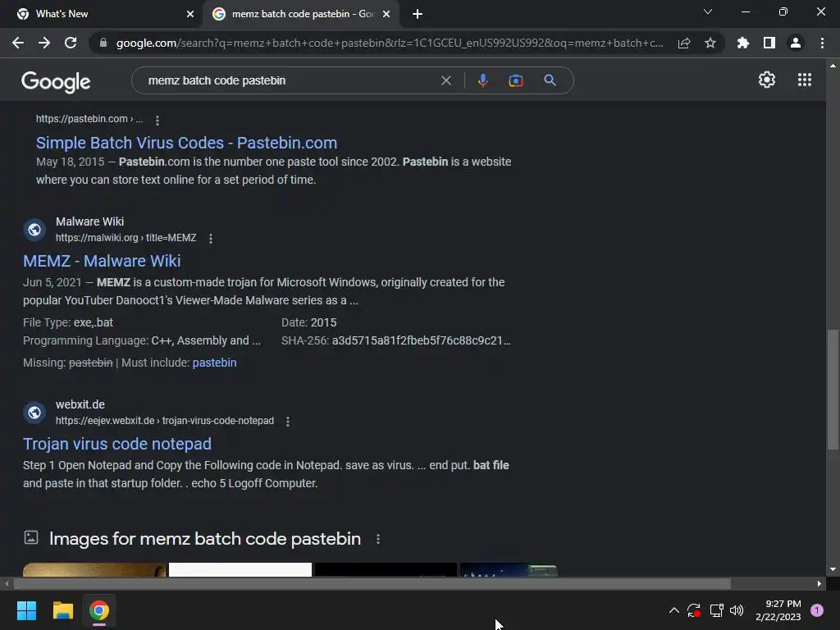Click the pastebin.com URL breadcrumb

(x=89, y=119)
